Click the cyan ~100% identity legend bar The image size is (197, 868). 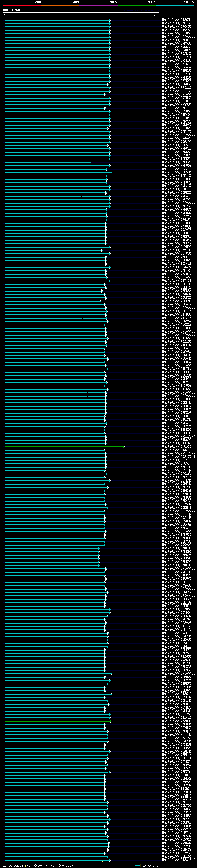pos(175,6)
